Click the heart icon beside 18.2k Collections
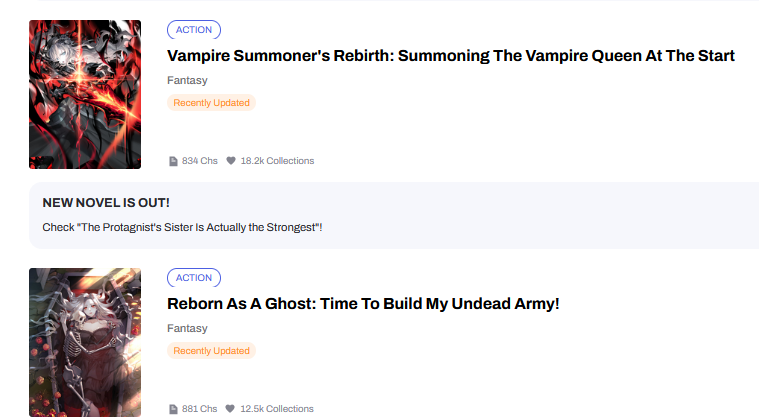This screenshot has width=759, height=418. click(230, 161)
